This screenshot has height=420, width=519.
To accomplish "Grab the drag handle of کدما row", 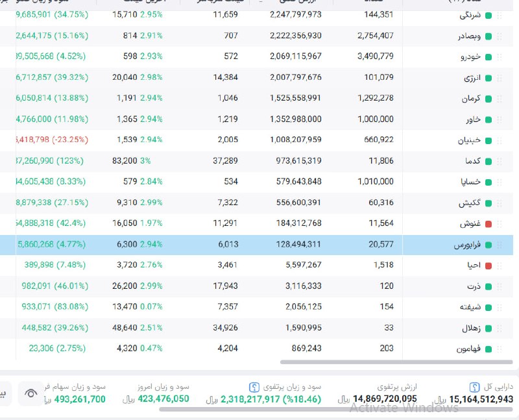I will click(500, 162).
